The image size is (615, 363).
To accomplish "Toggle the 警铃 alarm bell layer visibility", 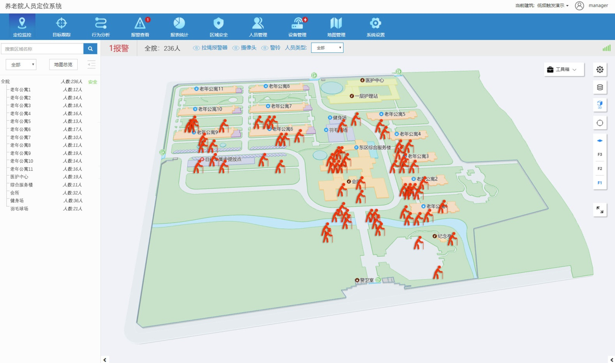I will (x=271, y=48).
